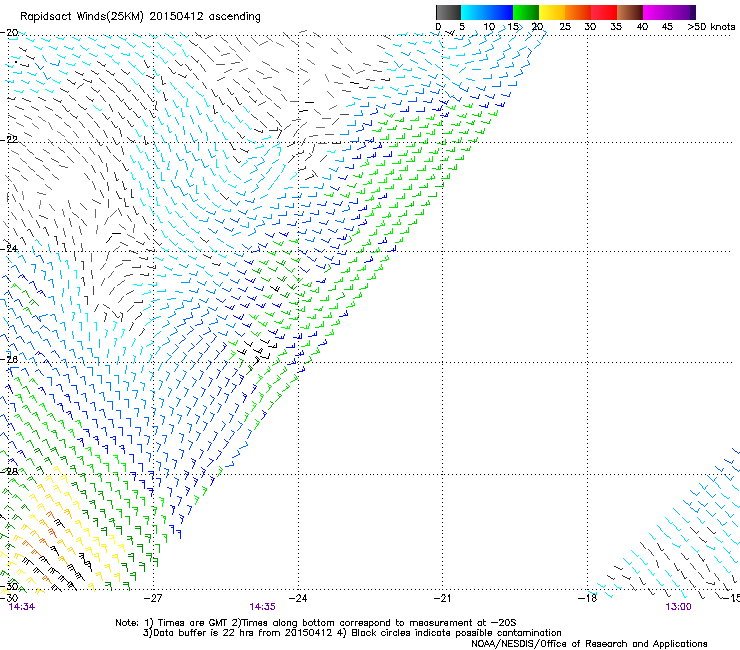Screen dimensions: 740x650
Task: Click the legend value '25'
Action: [x=565, y=27]
